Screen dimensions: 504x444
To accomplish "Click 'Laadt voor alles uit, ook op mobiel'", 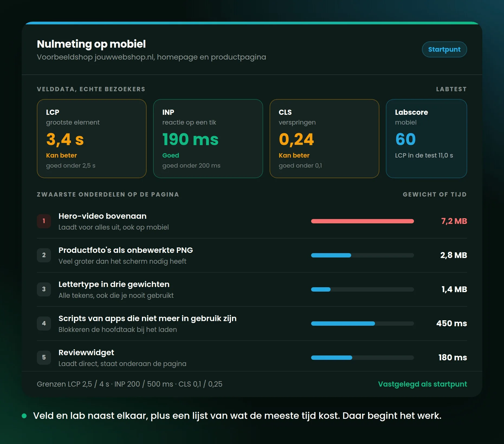I will point(114,227).
